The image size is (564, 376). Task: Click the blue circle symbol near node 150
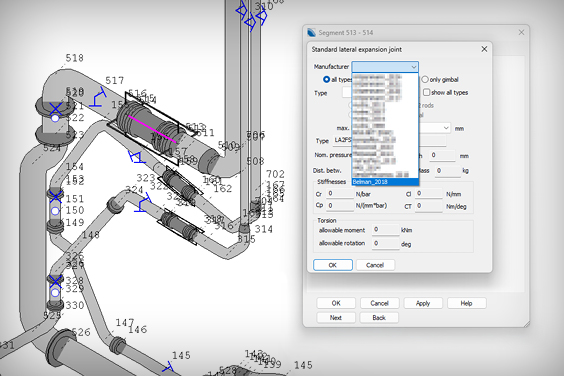click(x=55, y=211)
